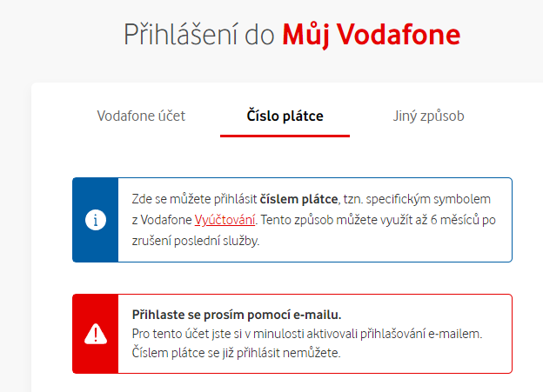Click the red underline below Číslo plátce

point(285,136)
